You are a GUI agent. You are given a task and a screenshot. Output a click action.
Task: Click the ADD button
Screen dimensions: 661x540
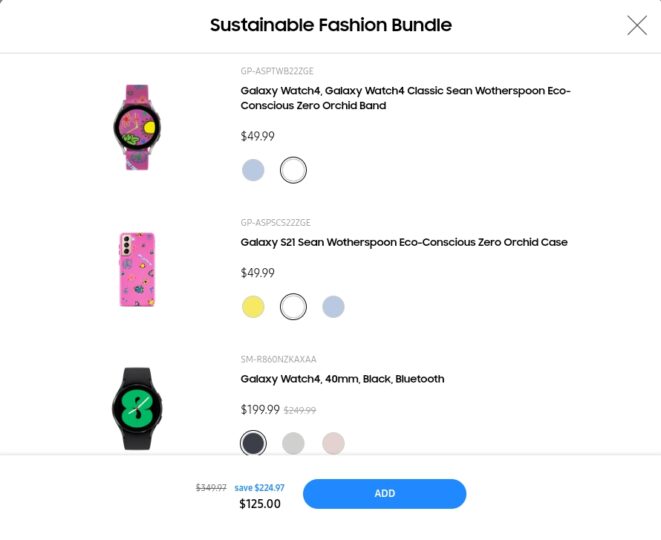point(384,493)
